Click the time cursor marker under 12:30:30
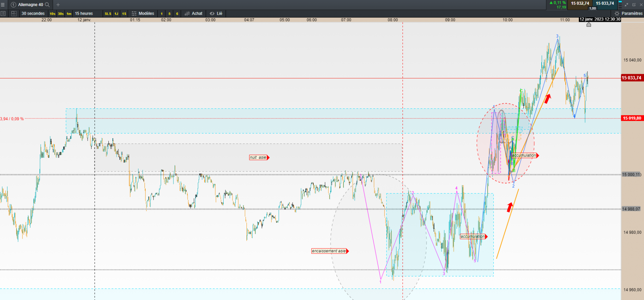The width and height of the screenshot is (644, 300). click(589, 24)
